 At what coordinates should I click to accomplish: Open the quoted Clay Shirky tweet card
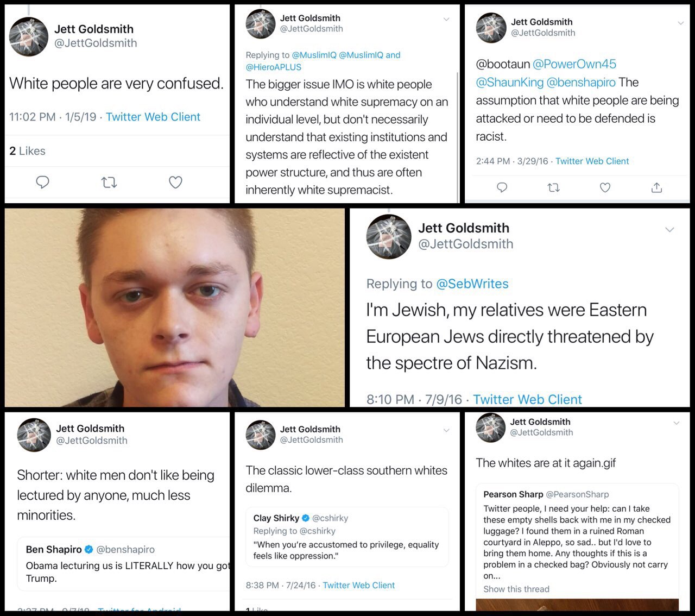tap(347, 537)
